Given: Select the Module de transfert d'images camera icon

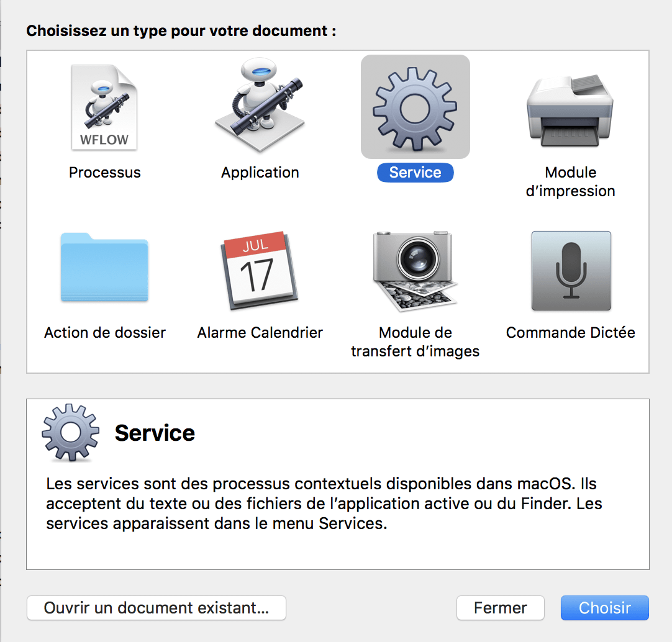Looking at the screenshot, I should point(415,271).
